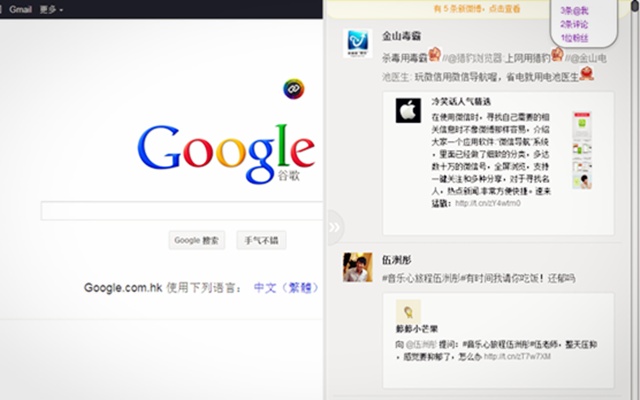Open 金山毒霸 username link

point(401,36)
